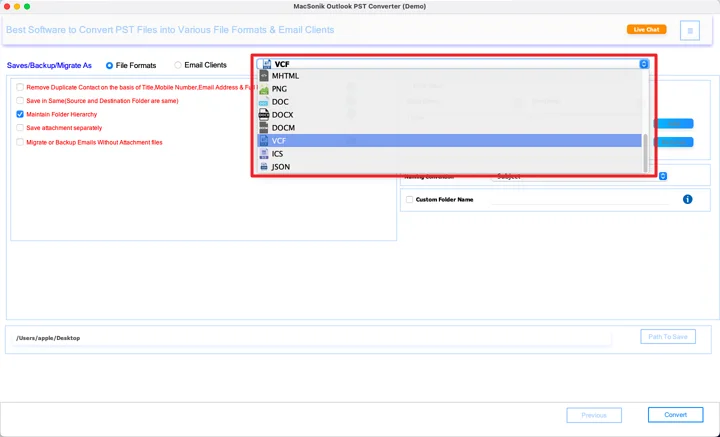Enable Remove Duplicate Contact checkbox
Viewport: 720px width, 437px height.
(x=20, y=87)
